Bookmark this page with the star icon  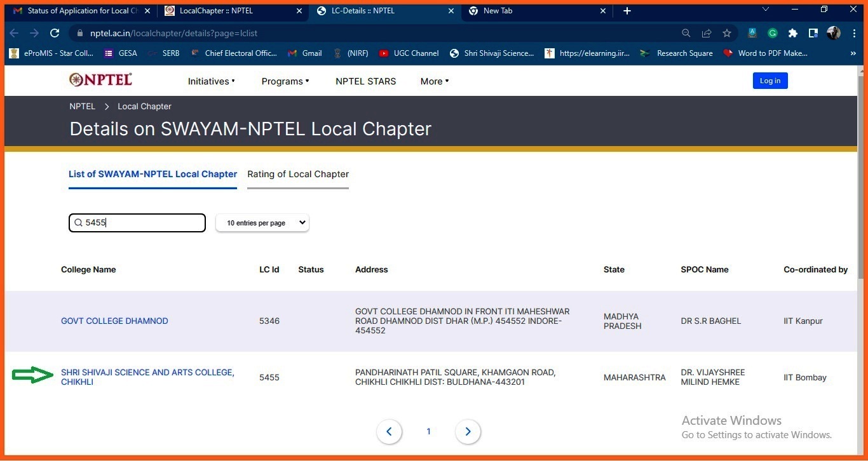(x=727, y=33)
